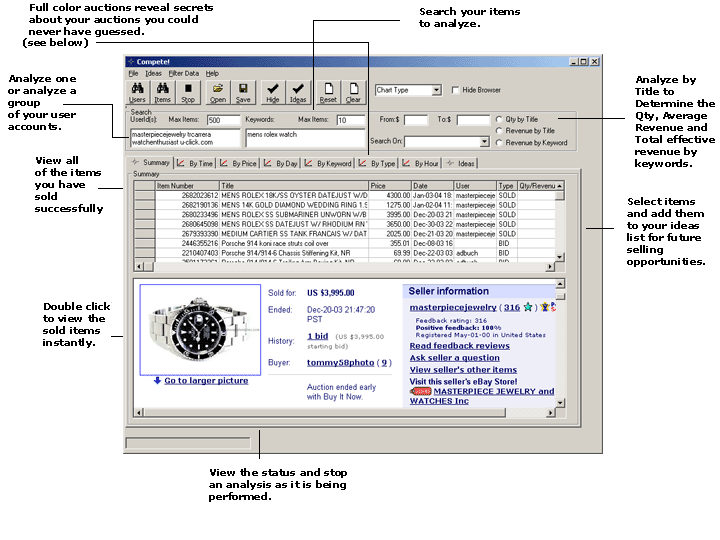Click the Users binoculars toolbar icon

[137, 92]
